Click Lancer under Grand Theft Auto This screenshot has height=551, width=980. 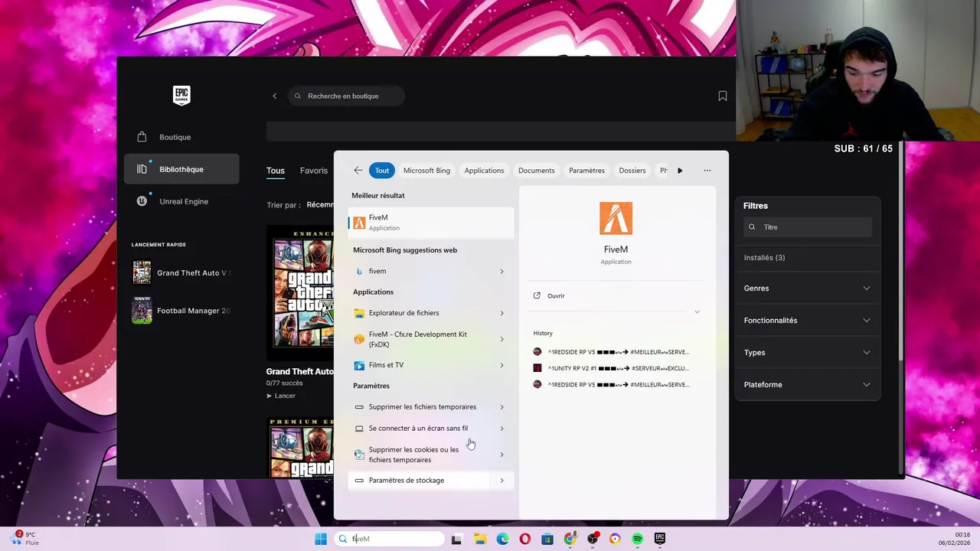281,396
